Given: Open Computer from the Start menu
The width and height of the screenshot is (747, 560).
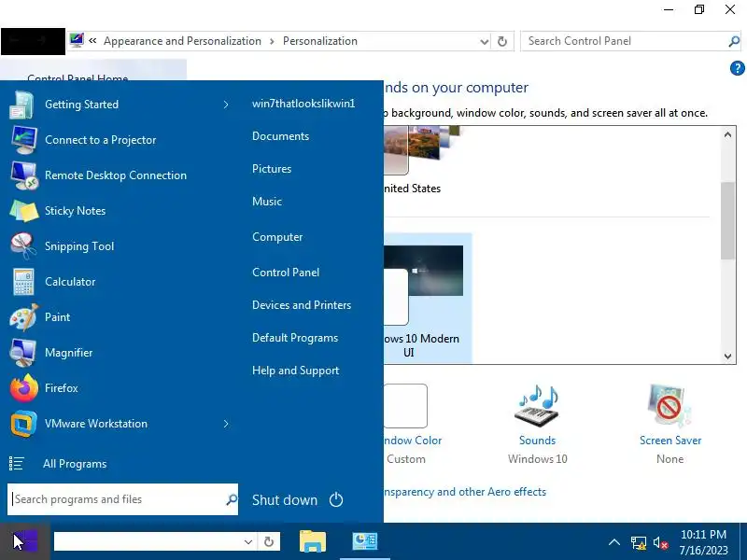Looking at the screenshot, I should [277, 237].
